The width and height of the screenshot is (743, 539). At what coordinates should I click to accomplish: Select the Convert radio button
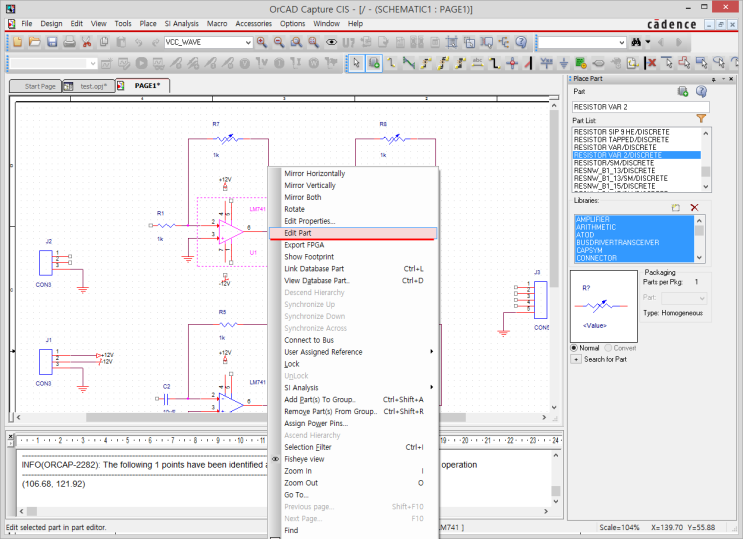[608, 348]
